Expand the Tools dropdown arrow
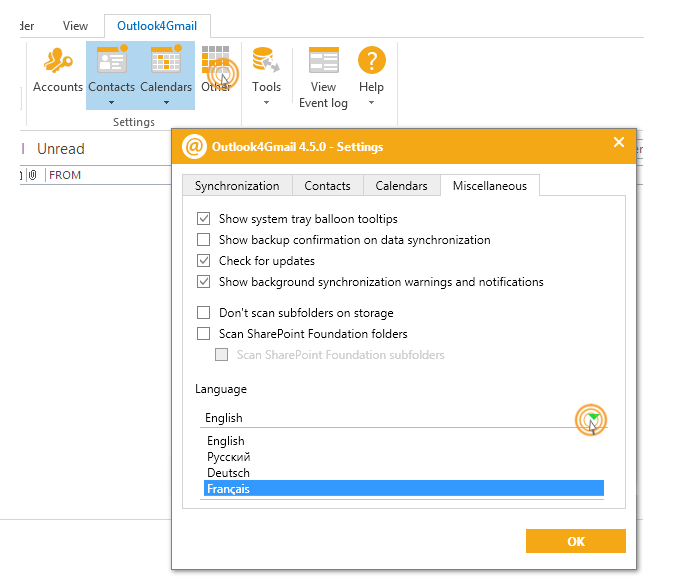 pos(267,103)
